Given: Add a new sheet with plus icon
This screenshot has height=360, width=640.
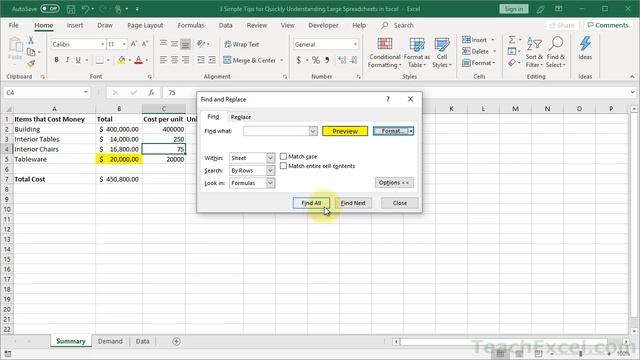Looking at the screenshot, I should pos(176,341).
